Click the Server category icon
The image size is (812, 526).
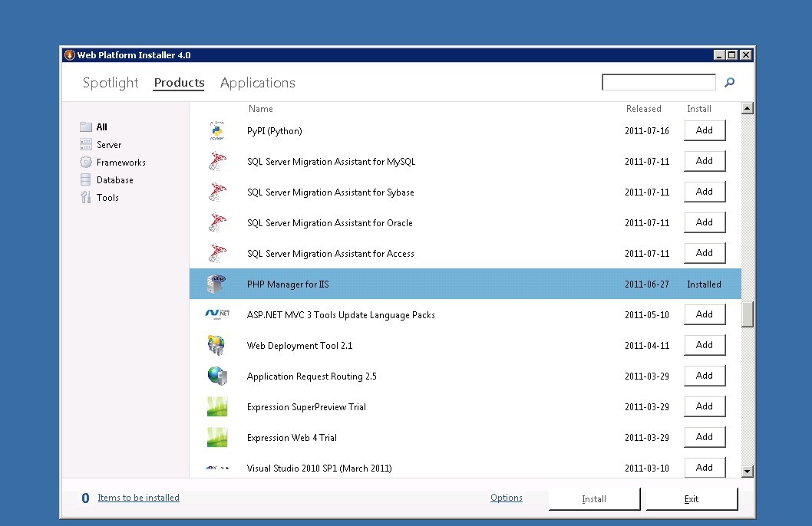[x=86, y=144]
